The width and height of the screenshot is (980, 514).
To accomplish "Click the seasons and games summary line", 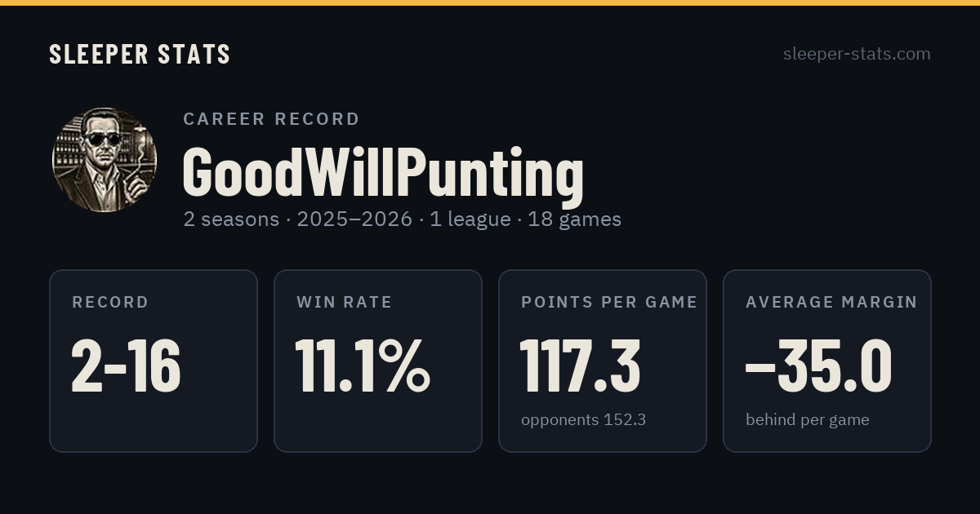I will point(402,219).
